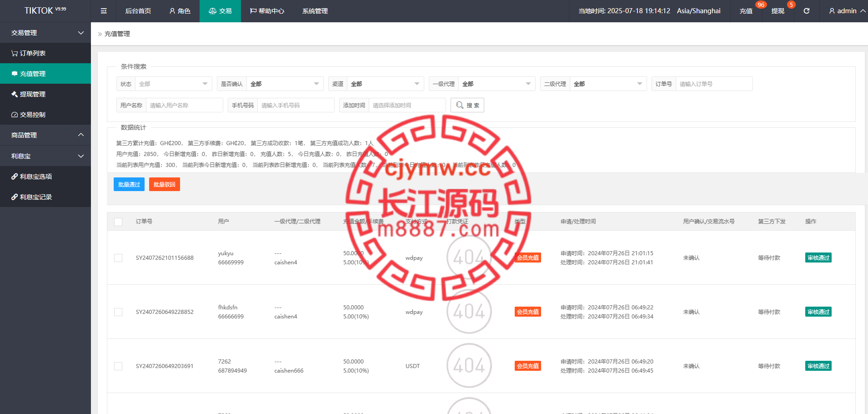Collapse the sidebar with the hamburger icon
868x414 pixels.
[104, 11]
